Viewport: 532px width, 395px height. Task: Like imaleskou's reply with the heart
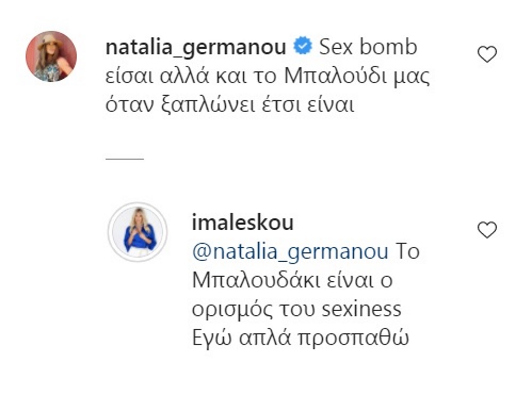click(487, 230)
